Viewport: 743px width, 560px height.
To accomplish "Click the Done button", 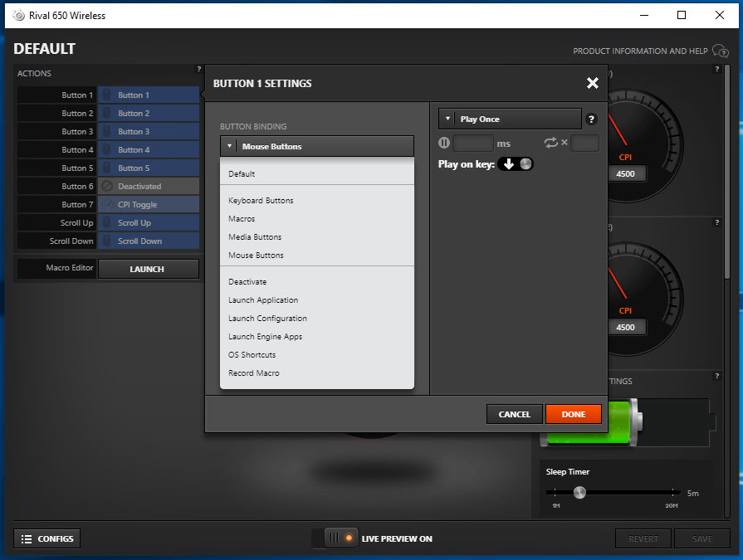I will (x=574, y=414).
